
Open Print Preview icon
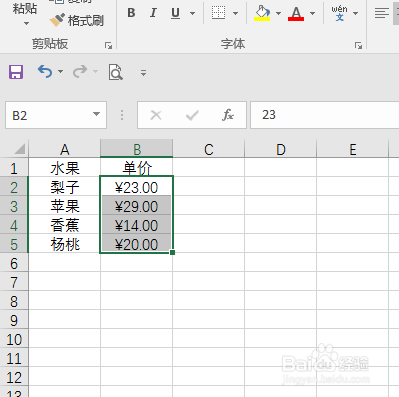[x=116, y=72]
